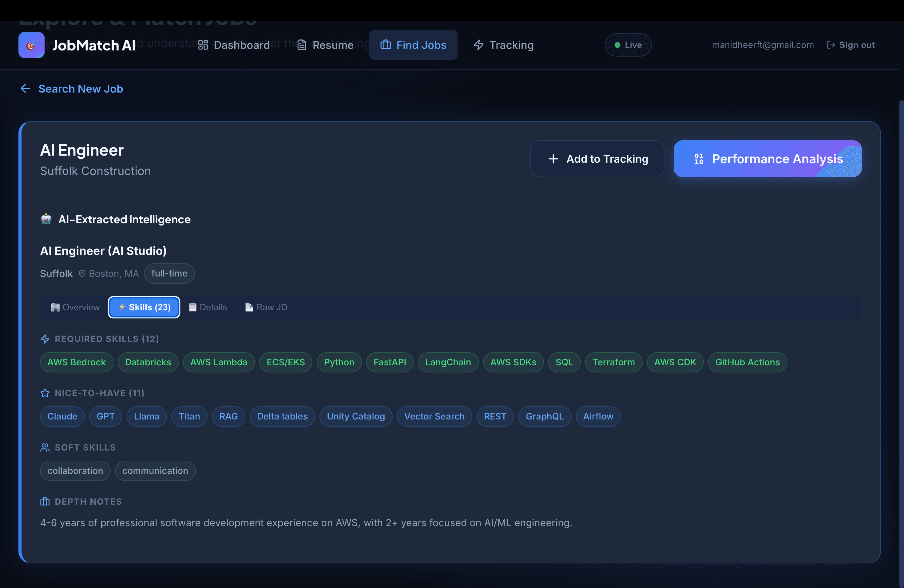Click the full-time tag

coord(169,273)
